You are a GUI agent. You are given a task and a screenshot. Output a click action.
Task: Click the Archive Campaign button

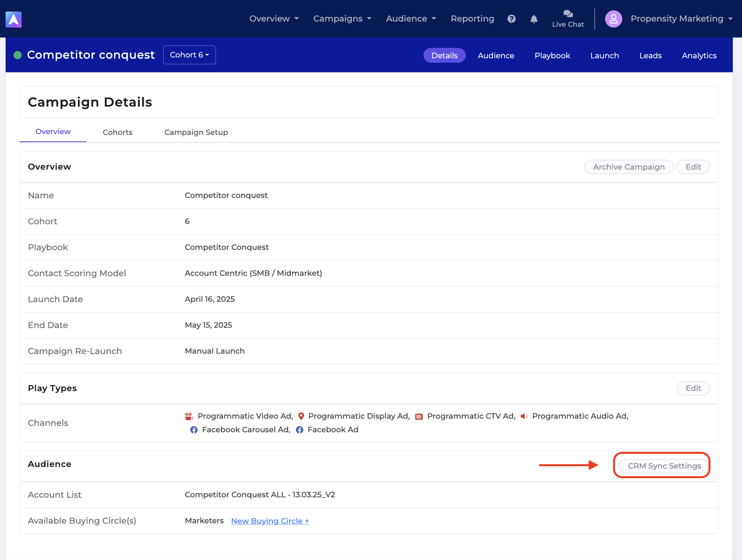click(629, 167)
